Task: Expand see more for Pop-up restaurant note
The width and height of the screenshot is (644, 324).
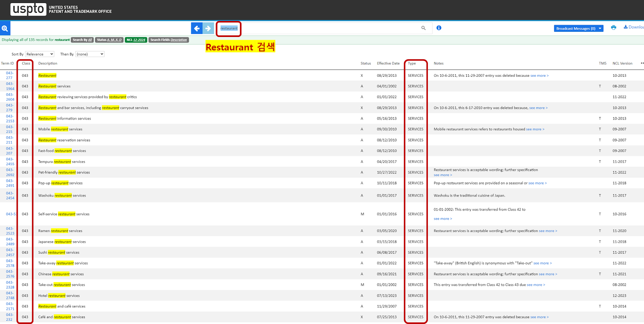Action: 537,183
